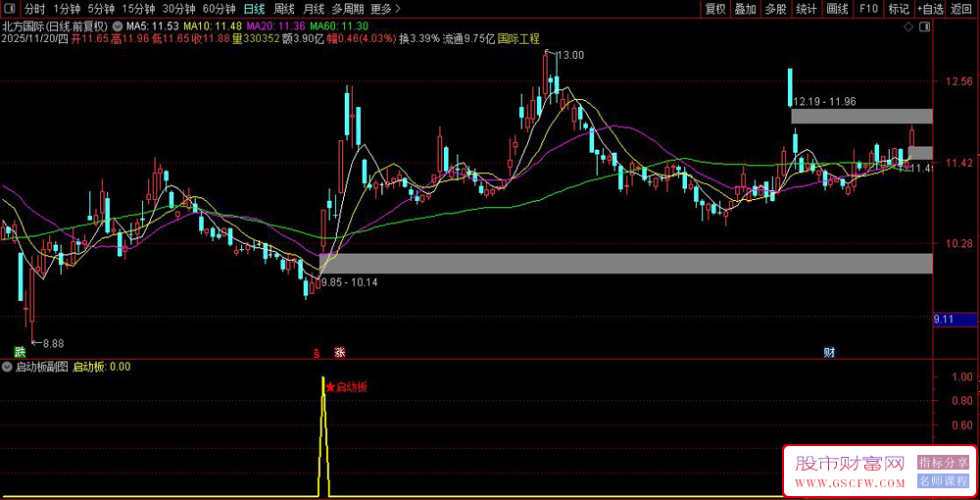Expand the 启动板副图 indicator menu
Screen dimensions: 980x500
(x=7, y=367)
